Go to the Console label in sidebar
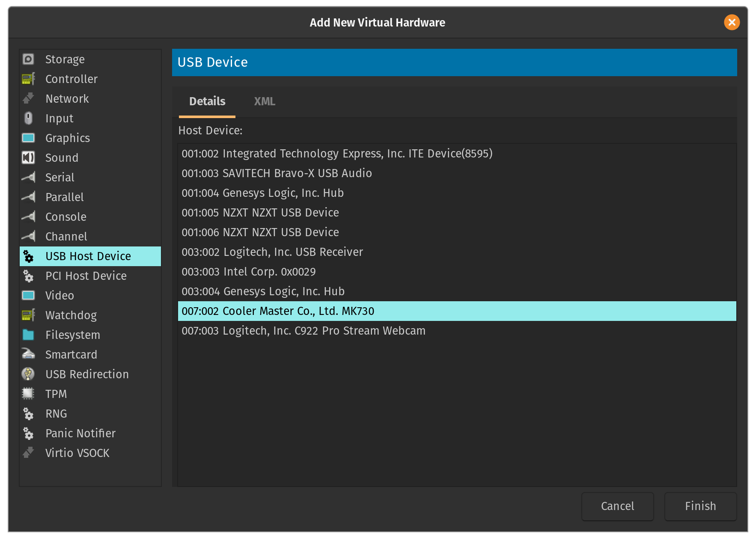Viewport: 756px width, 540px height. click(66, 217)
